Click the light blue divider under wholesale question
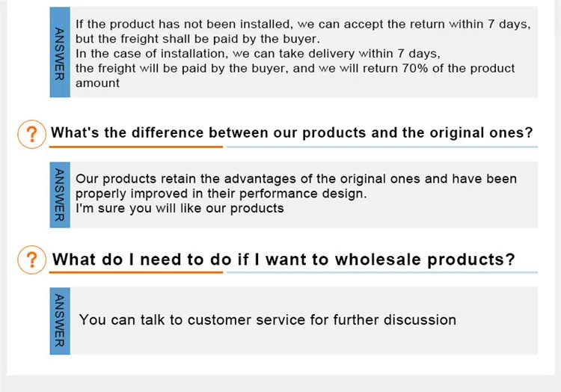The height and width of the screenshot is (392, 561). click(382, 272)
